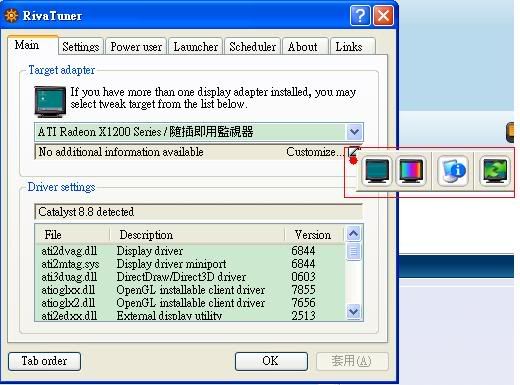Open the Scheduler tab

[253, 47]
